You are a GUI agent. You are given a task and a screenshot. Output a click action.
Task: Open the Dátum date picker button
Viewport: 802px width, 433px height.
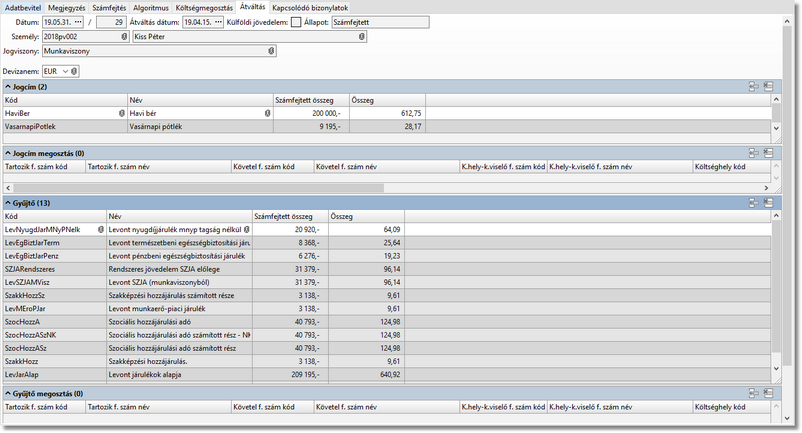[x=77, y=21]
